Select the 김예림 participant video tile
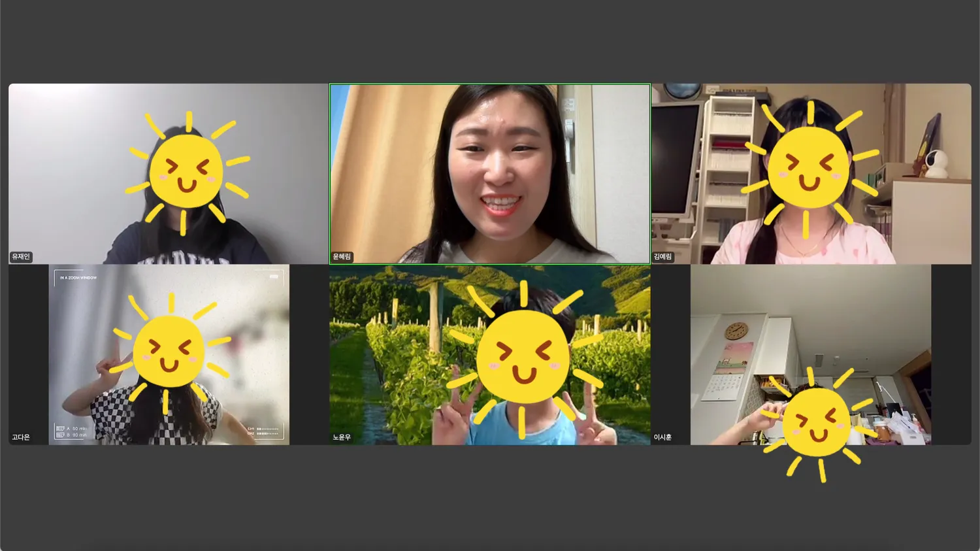Screen dimensions: 980x551 (x=811, y=174)
